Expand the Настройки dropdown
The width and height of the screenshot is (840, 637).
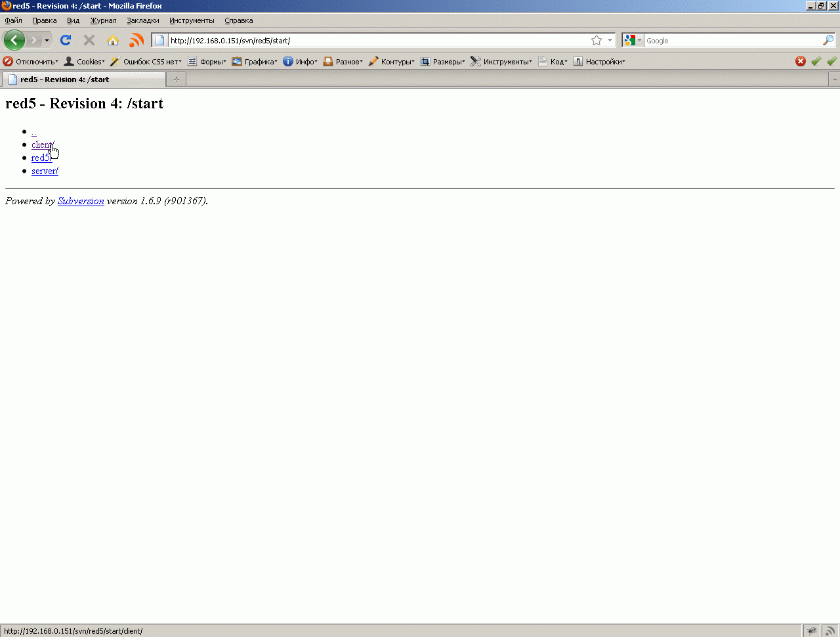(x=599, y=62)
